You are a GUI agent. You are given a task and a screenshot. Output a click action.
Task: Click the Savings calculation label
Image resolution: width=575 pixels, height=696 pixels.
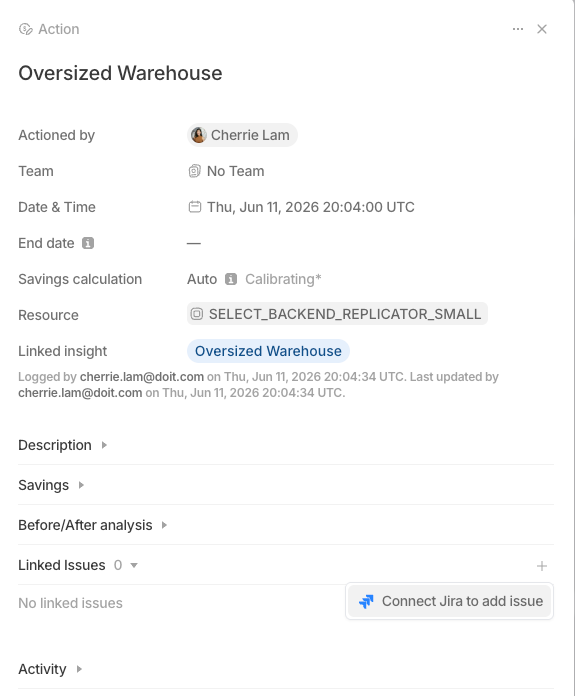[80, 279]
